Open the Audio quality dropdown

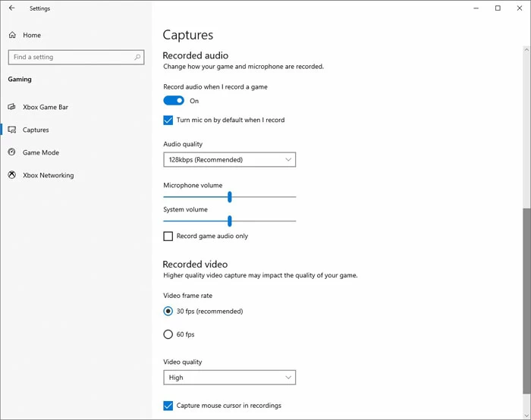(x=229, y=160)
